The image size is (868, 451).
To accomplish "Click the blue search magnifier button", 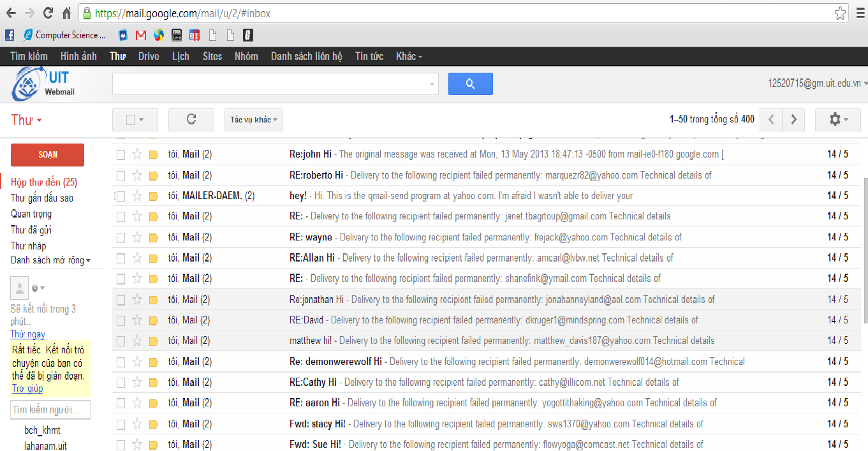I will 470,84.
